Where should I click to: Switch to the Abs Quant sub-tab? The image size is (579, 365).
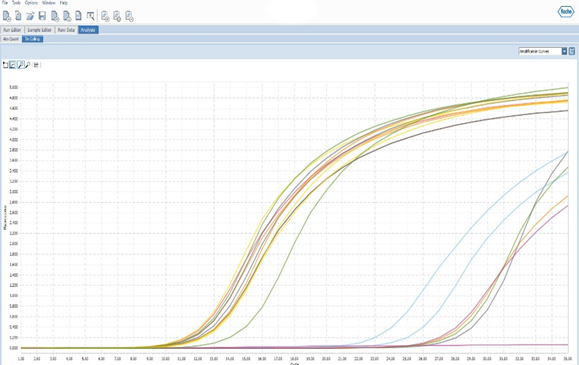click(x=11, y=39)
